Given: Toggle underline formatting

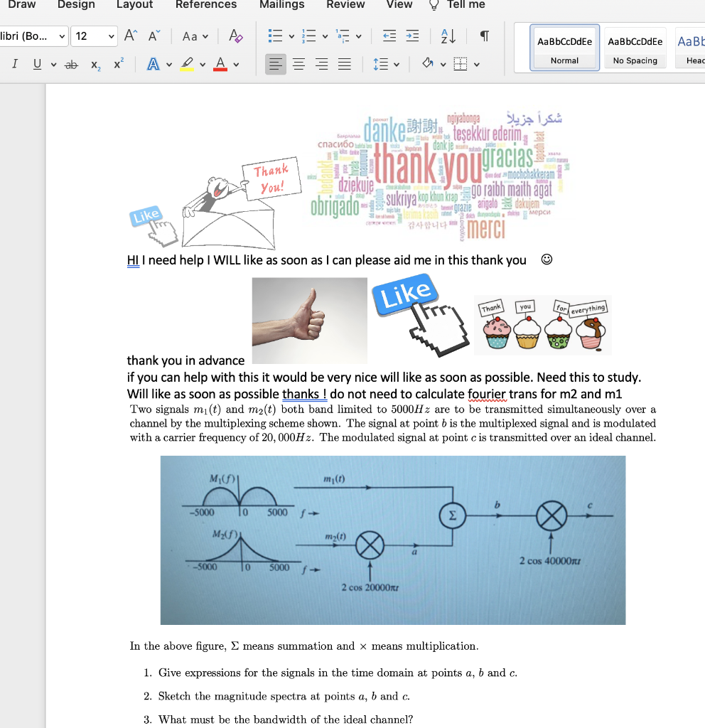Looking at the screenshot, I should point(36,64).
